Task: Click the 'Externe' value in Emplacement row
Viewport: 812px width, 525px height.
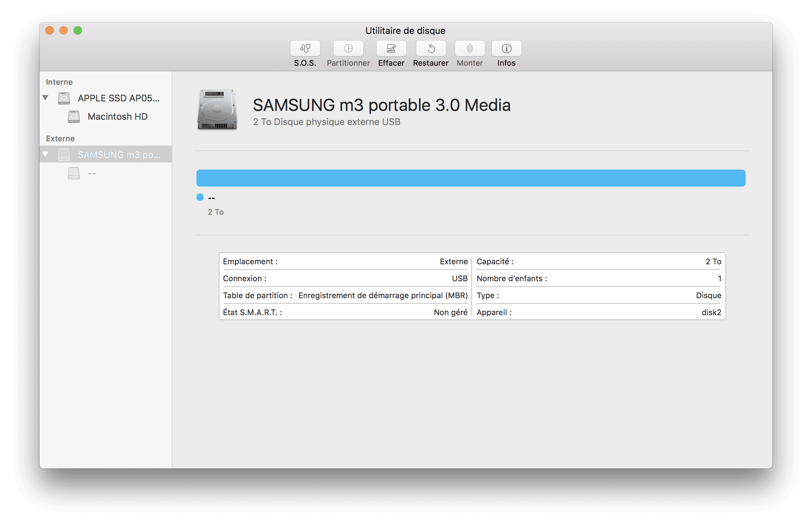Action: 454,261
